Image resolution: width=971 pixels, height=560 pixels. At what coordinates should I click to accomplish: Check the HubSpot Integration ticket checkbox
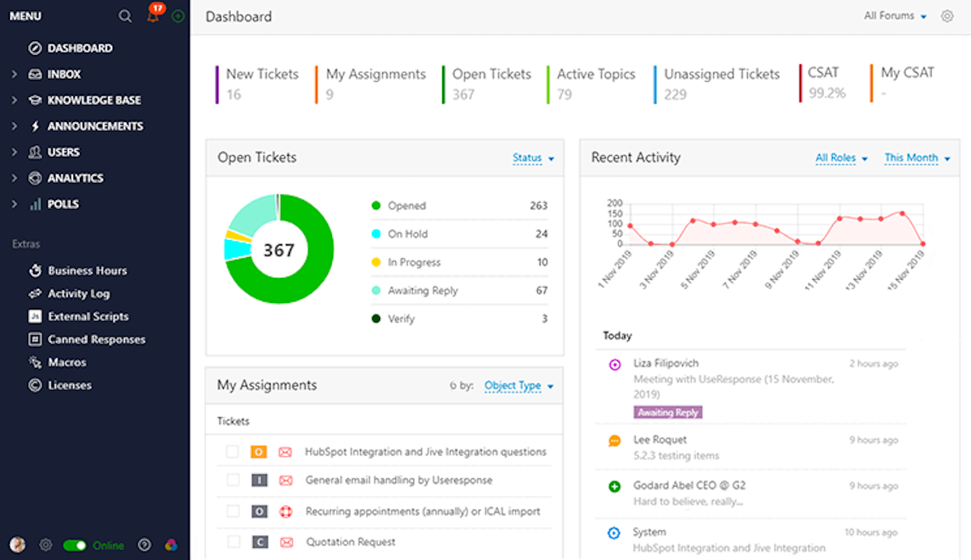233,452
